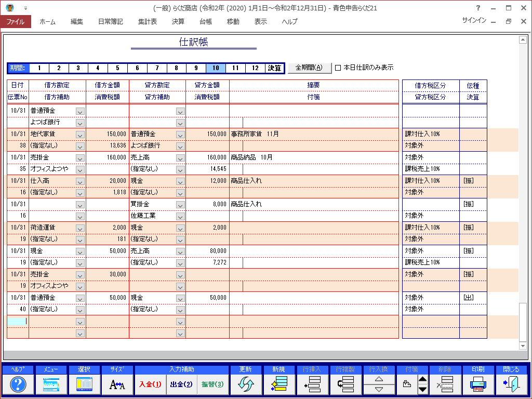This screenshot has height=399, width=532.
Task: Click the vertical scrollbar down arrow
Action: tap(523, 345)
